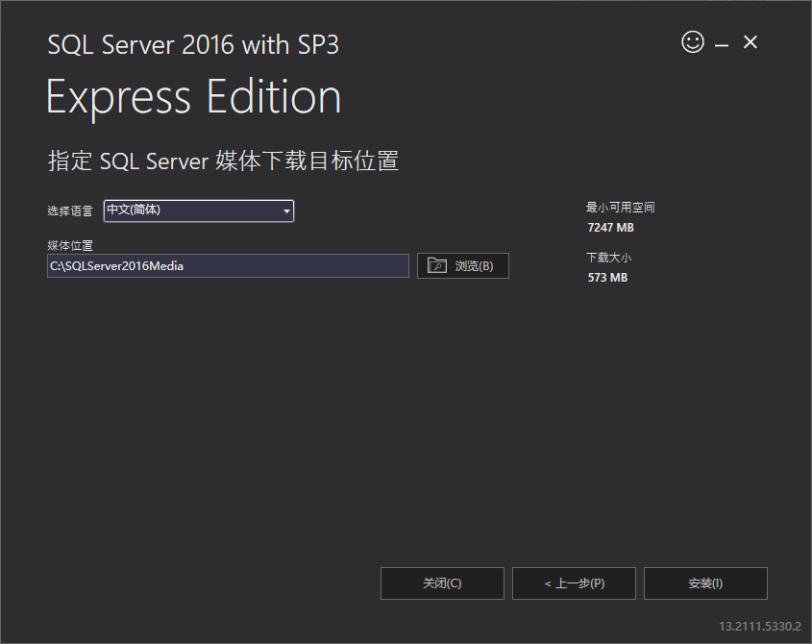Click the 下载大小 label

[608, 258]
